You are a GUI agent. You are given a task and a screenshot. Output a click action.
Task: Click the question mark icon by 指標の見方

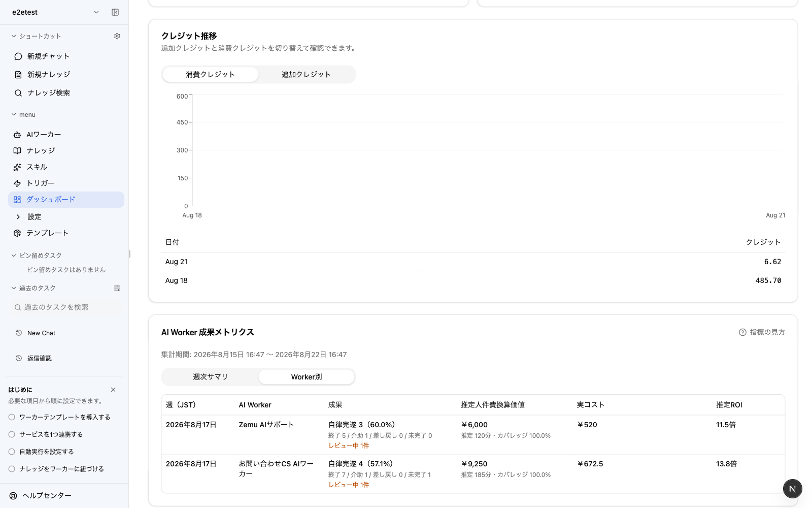click(742, 332)
